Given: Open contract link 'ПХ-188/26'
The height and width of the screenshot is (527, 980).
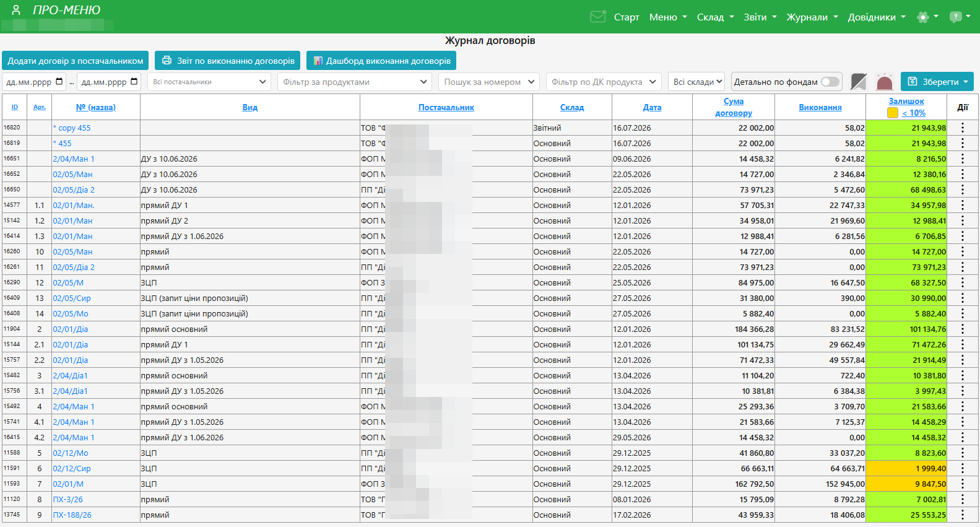Looking at the screenshot, I should point(72,515).
